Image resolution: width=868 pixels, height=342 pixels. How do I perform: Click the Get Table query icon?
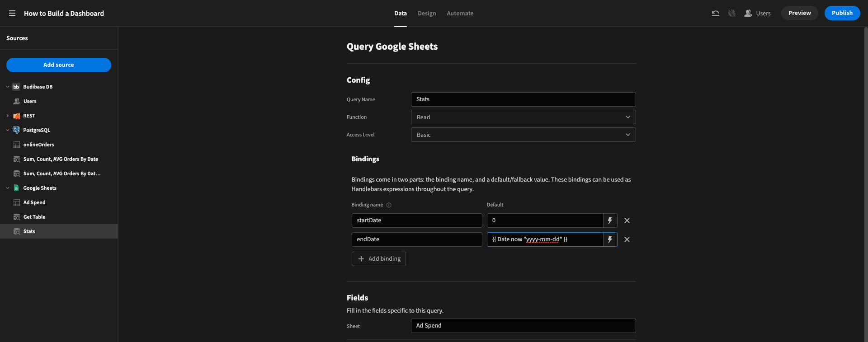[17, 217]
